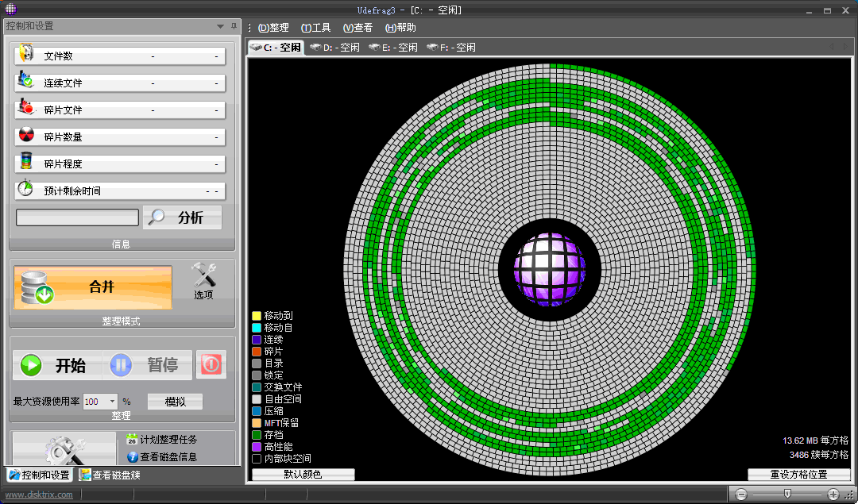Open the Defrag (整理) menu
Image resolution: width=858 pixels, height=504 pixels.
click(273, 28)
